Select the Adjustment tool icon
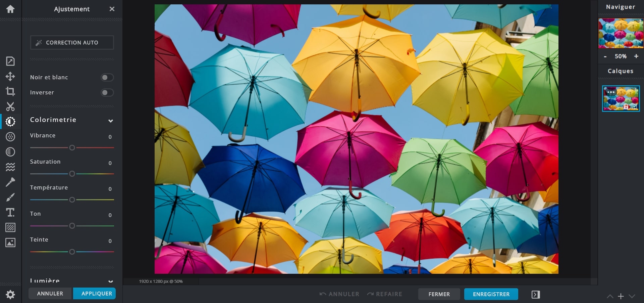 tap(10, 122)
